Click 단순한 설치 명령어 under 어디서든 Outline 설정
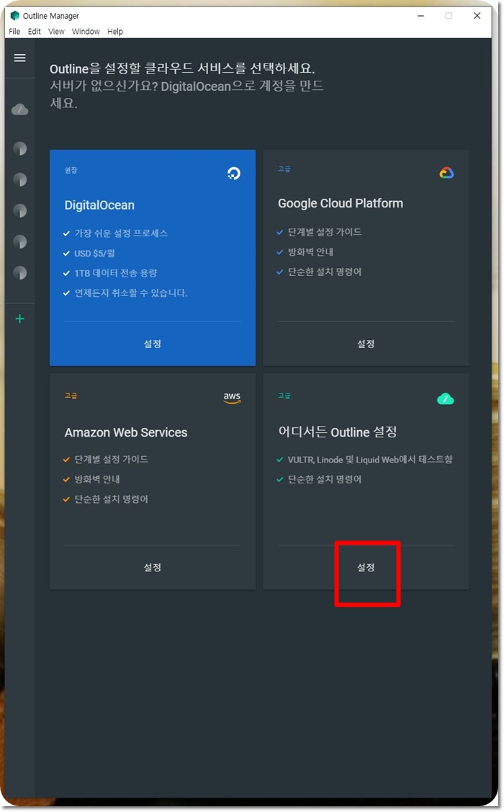This screenshot has height=812, width=504. 325,479
